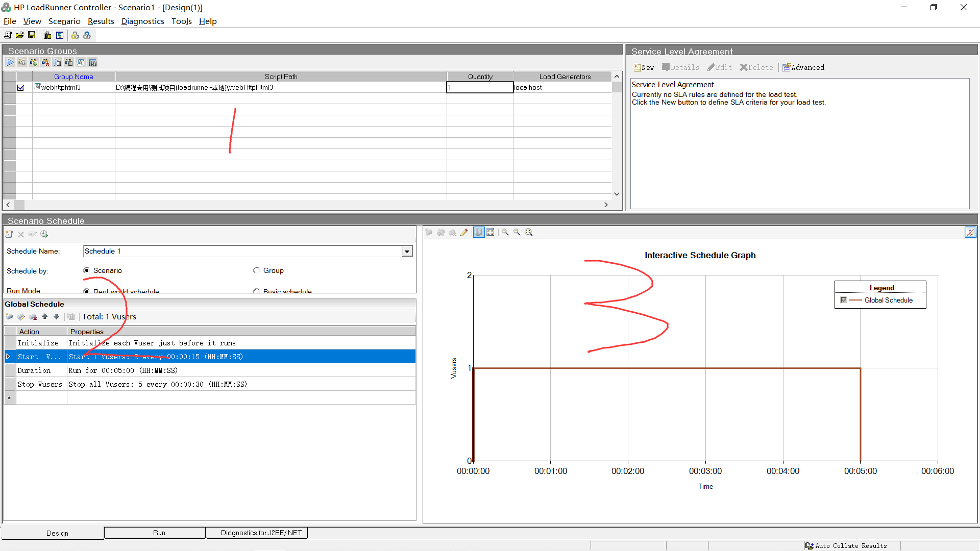
Task: Open the Tools menu
Action: tap(182, 21)
